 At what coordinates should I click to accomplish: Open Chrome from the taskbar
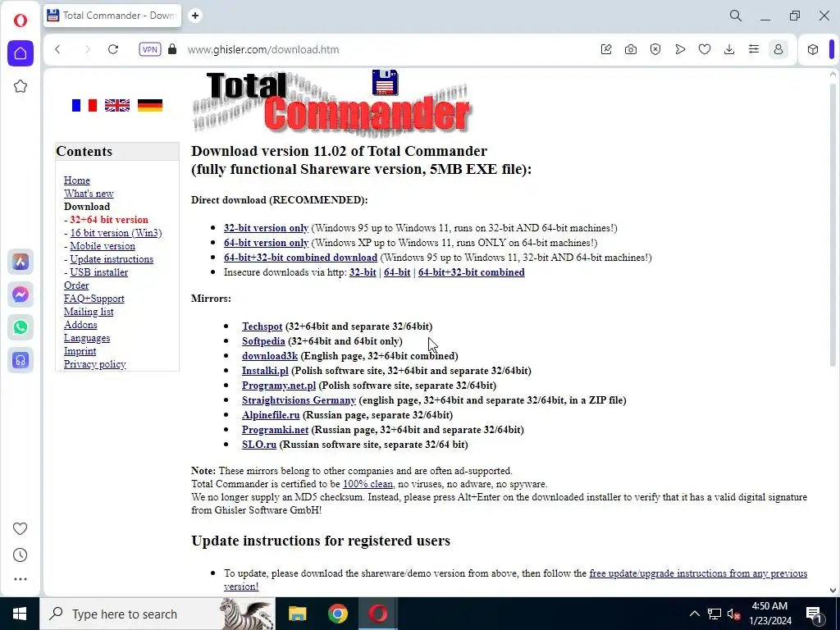[x=337, y=614]
